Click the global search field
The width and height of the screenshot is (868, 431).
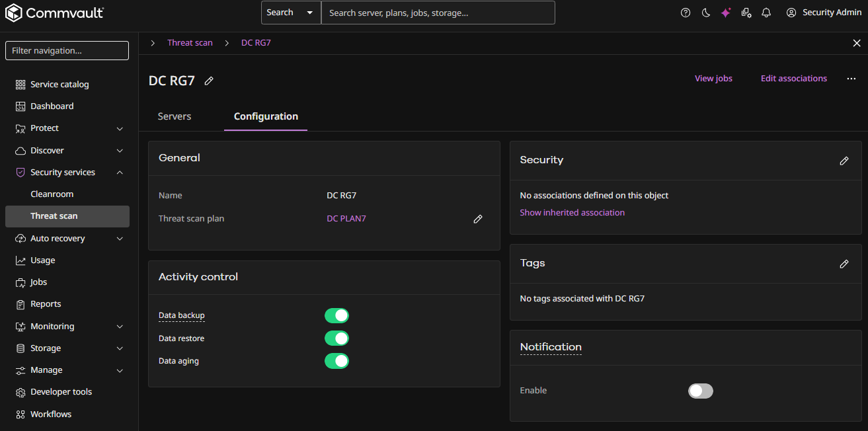pos(438,13)
